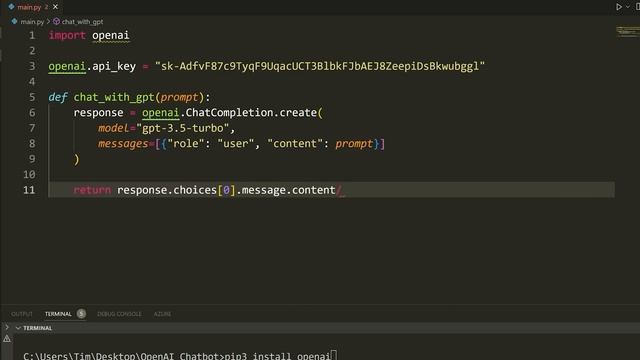Click the Python file icon in tab
Screen dimensions: 640x360
11,7
